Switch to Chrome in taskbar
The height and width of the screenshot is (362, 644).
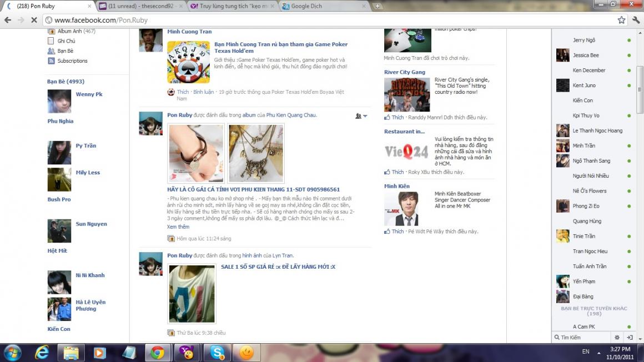(x=157, y=353)
